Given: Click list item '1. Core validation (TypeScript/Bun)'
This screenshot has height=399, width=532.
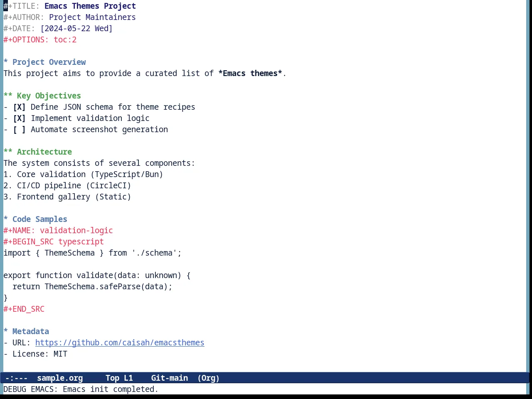Looking at the screenshot, I should point(83,174).
